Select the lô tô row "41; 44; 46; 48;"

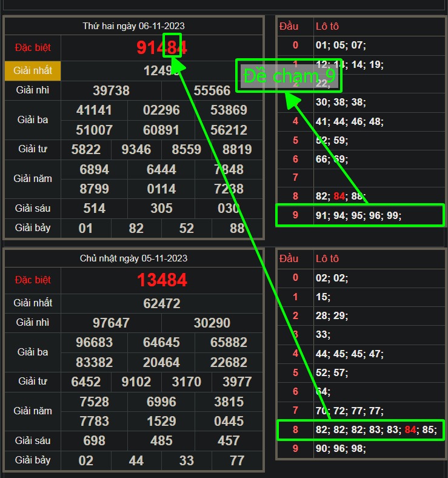pyautogui.click(x=350, y=121)
